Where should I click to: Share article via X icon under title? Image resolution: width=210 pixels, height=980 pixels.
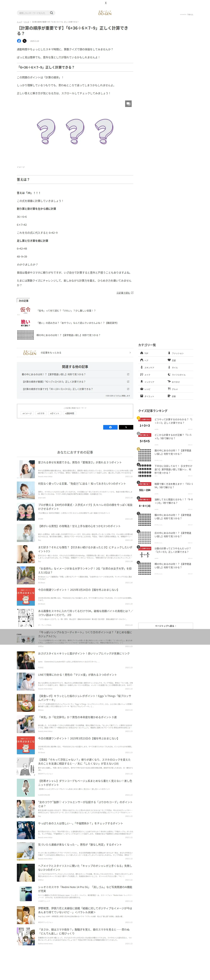(24, 41)
